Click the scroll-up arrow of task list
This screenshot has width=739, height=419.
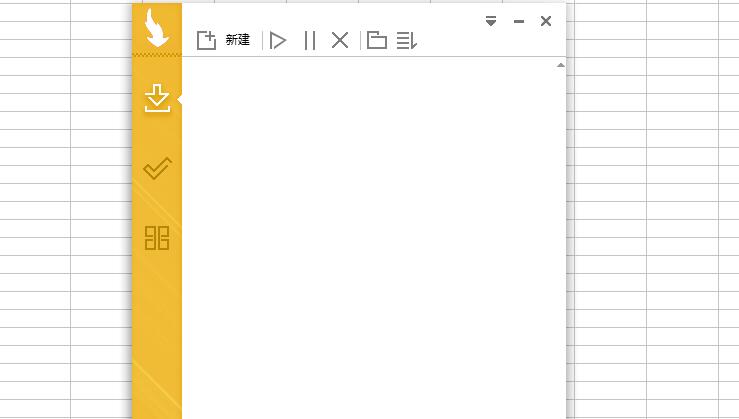pos(560,65)
